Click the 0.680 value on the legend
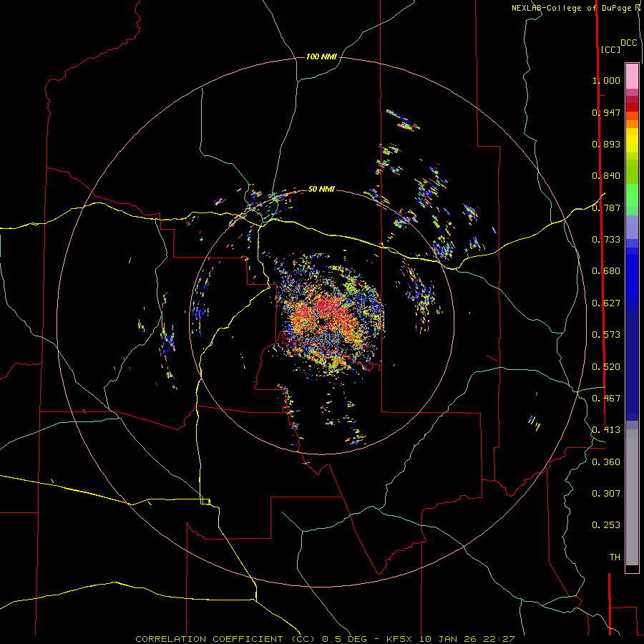This screenshot has width=644, height=644. click(606, 271)
